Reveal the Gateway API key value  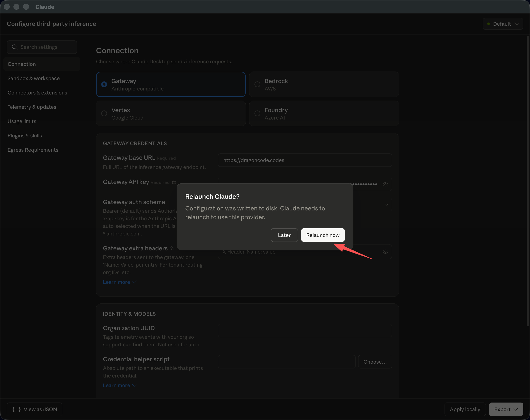[385, 184]
